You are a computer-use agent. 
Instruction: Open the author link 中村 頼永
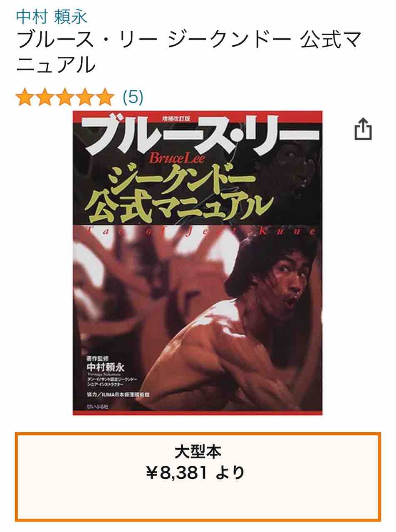pos(52,16)
